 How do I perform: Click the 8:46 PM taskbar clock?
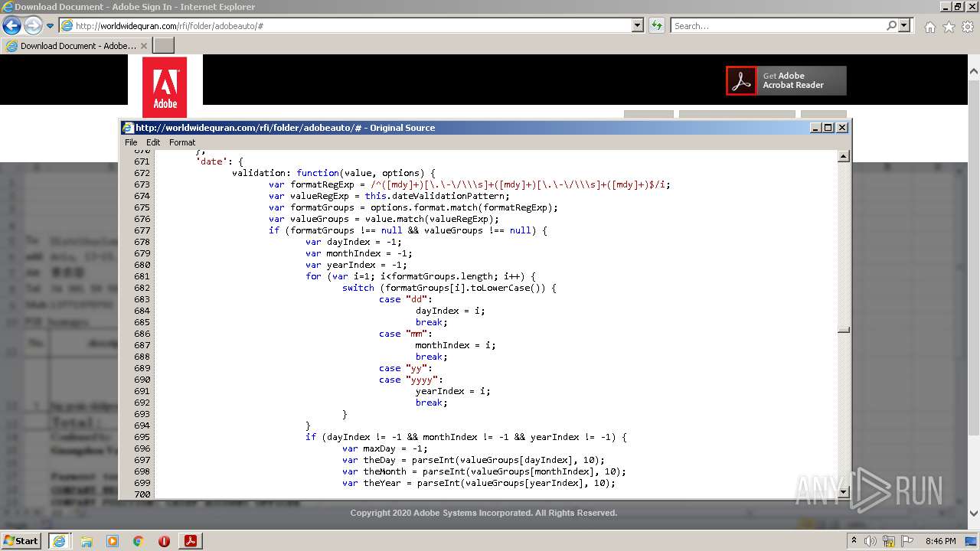(940, 541)
